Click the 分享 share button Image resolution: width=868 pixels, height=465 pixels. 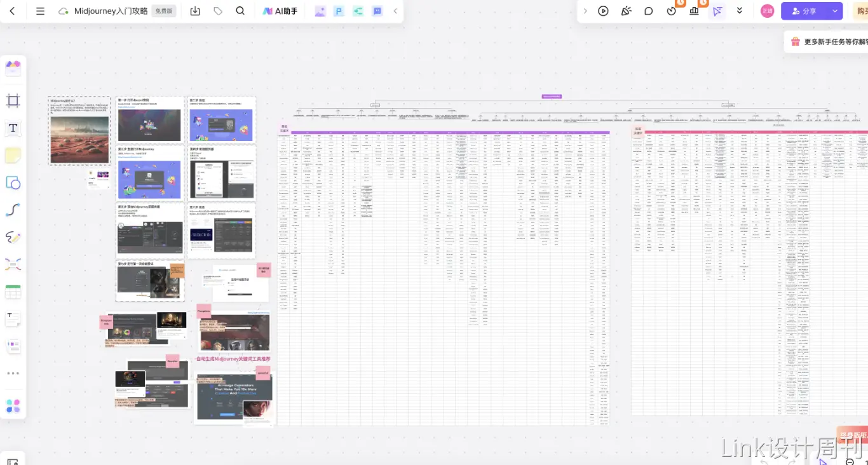pos(804,11)
